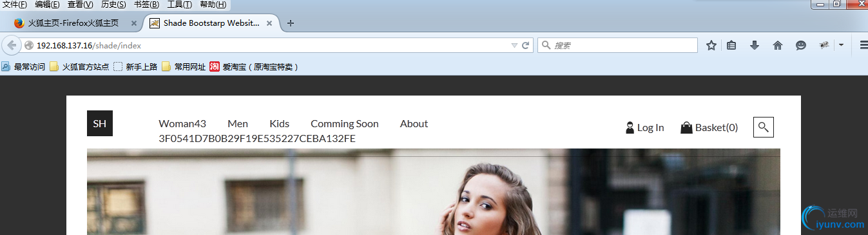Open the Basket(0) cart link
868x235 pixels.
709,128
